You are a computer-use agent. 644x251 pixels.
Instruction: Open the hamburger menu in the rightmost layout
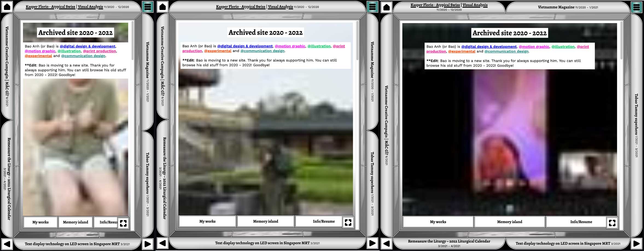636,7
